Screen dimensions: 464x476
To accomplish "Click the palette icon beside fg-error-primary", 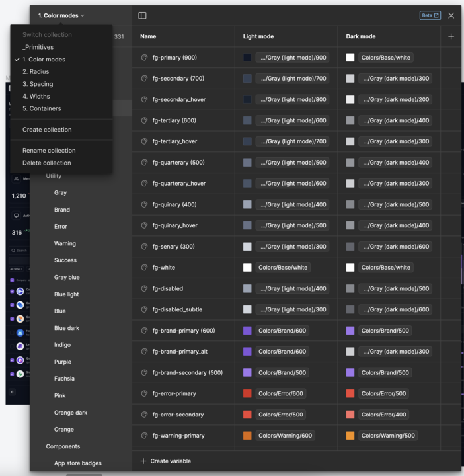I will (x=145, y=393).
